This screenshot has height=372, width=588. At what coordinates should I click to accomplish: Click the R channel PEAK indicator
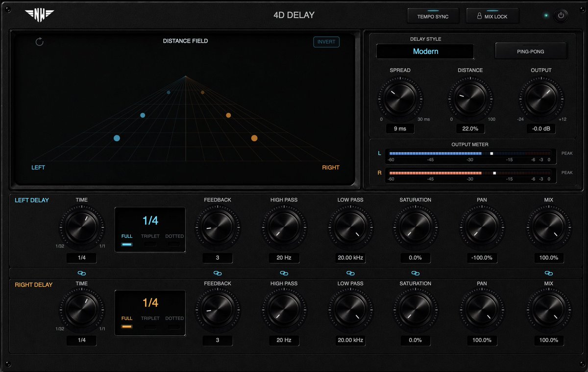click(567, 173)
